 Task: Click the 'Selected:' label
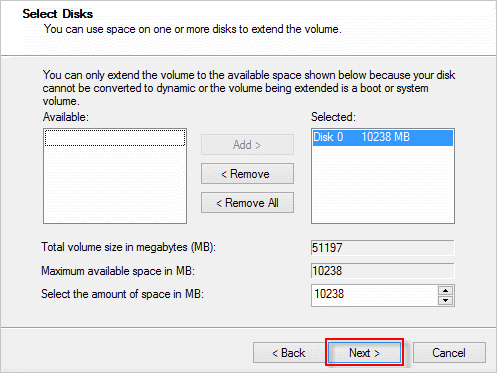(x=334, y=117)
